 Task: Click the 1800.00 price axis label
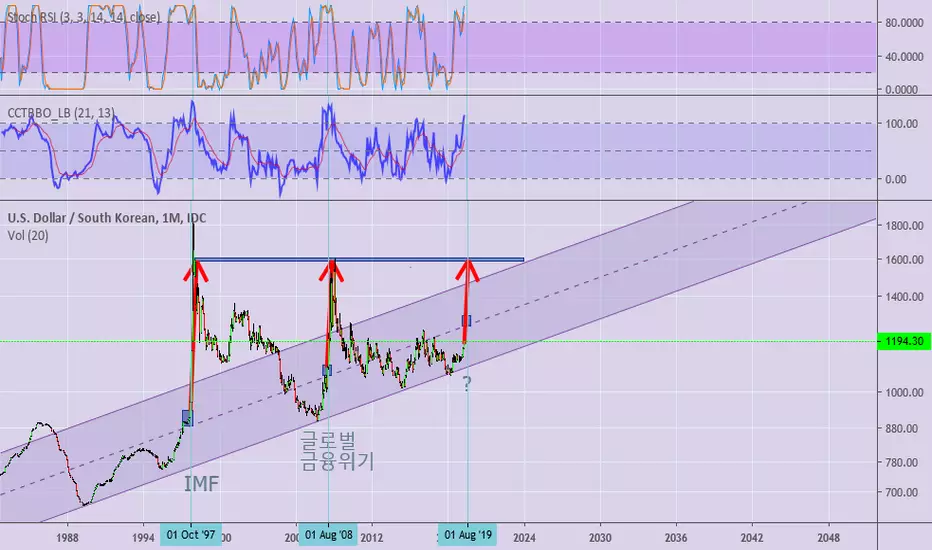[904, 225]
